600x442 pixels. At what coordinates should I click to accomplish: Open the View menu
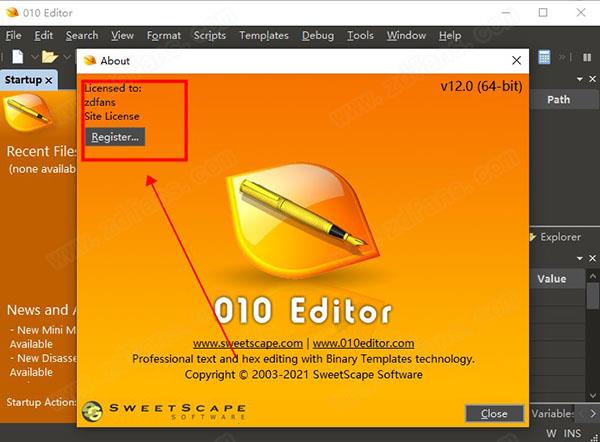click(122, 36)
